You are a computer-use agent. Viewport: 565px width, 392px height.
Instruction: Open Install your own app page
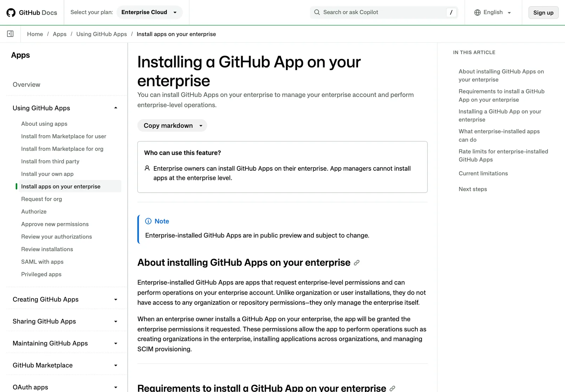click(x=47, y=174)
